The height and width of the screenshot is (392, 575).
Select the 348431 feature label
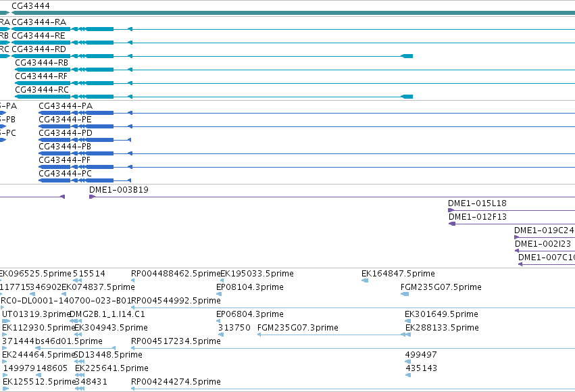[x=91, y=382]
